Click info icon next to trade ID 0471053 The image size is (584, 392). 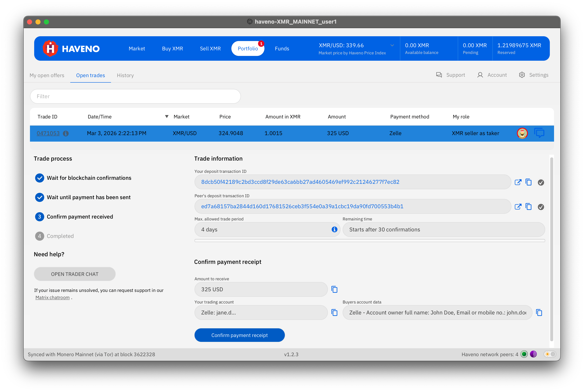coord(66,133)
